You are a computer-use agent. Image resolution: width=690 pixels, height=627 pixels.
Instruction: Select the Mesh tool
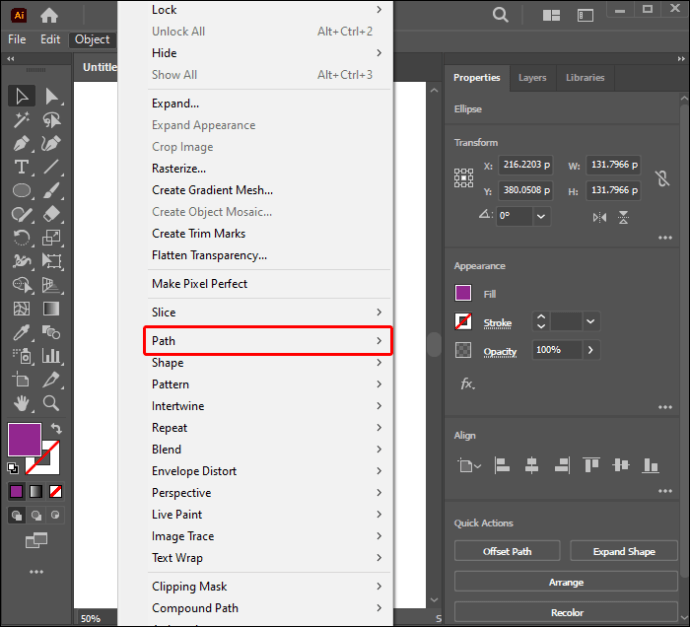click(22, 309)
